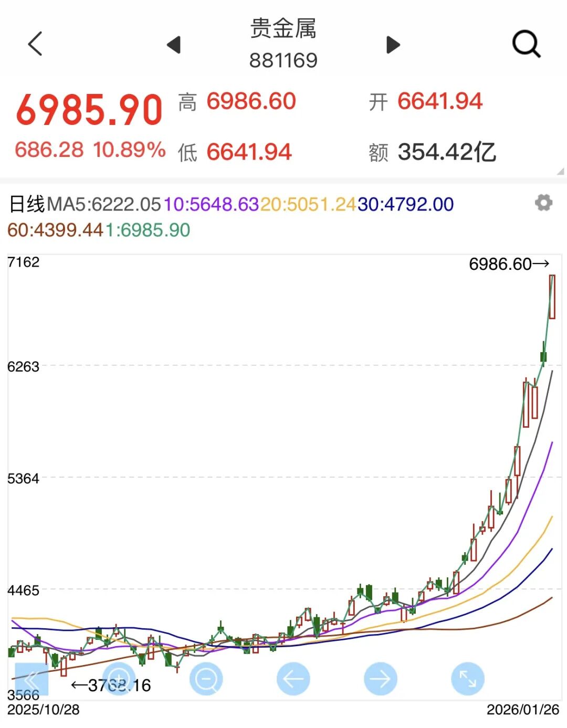Switch to previous index with left triangle
The height and width of the screenshot is (728, 567).
(174, 45)
